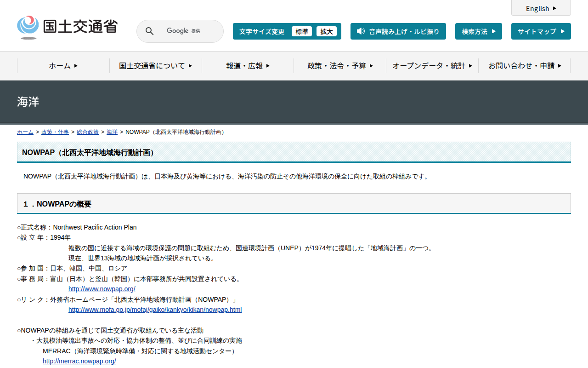The width and height of the screenshot is (588, 368).
Task: Go to ホーム via breadcrumb
Action: (x=25, y=132)
